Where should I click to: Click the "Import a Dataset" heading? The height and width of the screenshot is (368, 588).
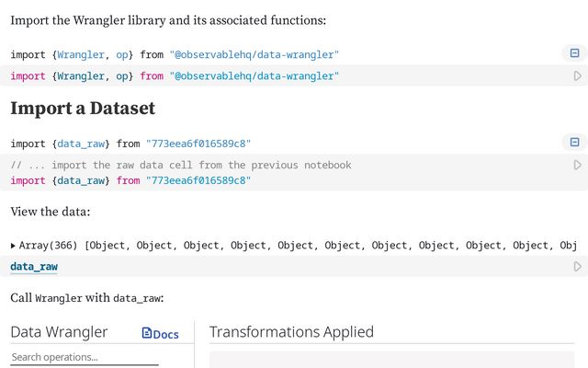point(83,109)
